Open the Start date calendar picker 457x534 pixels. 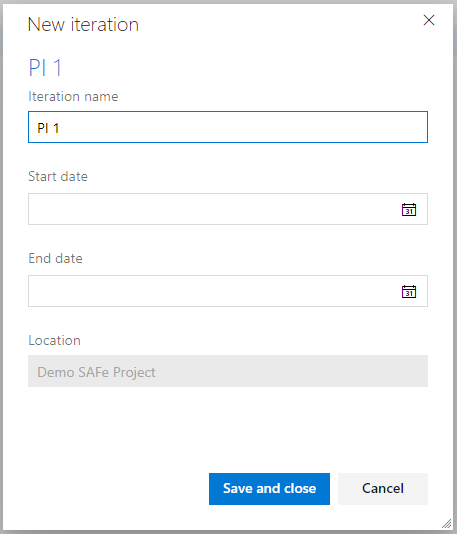pos(409,209)
